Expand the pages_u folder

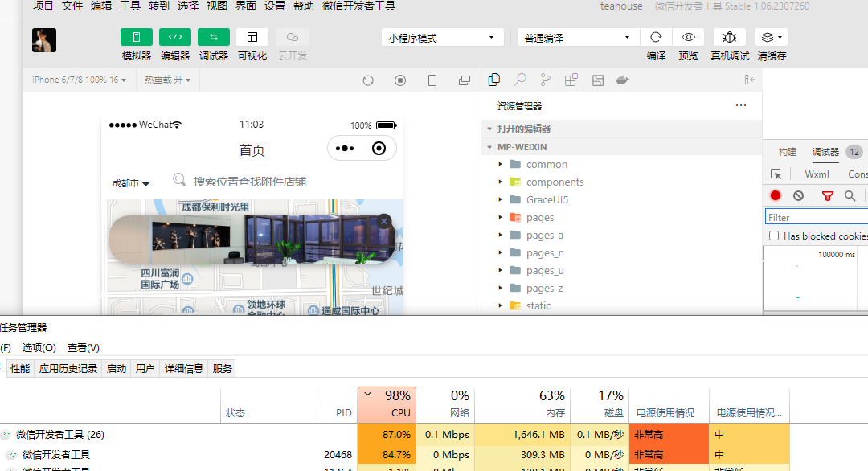coord(621,271)
